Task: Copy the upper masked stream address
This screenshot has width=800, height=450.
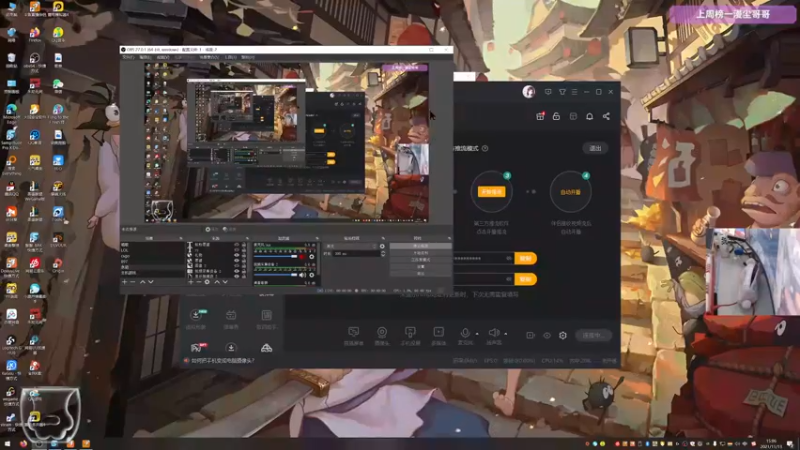Action: pos(526,258)
